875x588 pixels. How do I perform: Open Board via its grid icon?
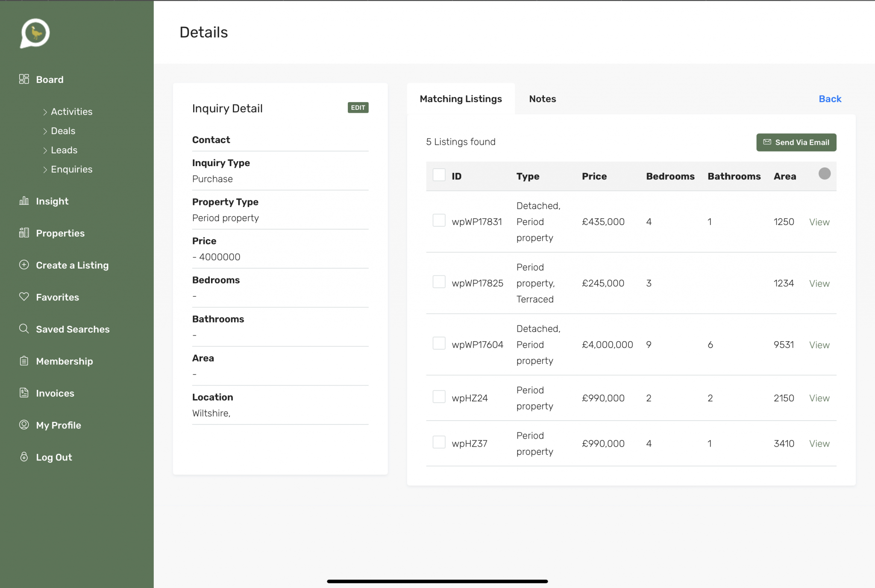click(24, 79)
